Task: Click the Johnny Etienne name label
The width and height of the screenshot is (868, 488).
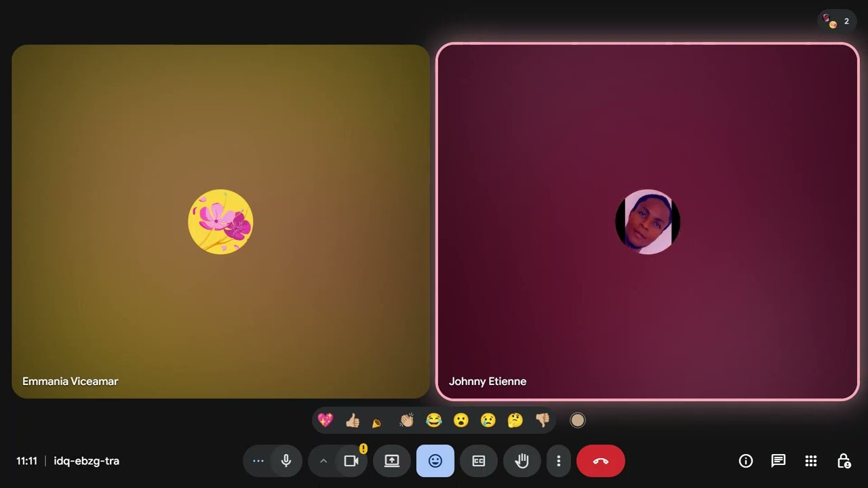Action: 488,381
